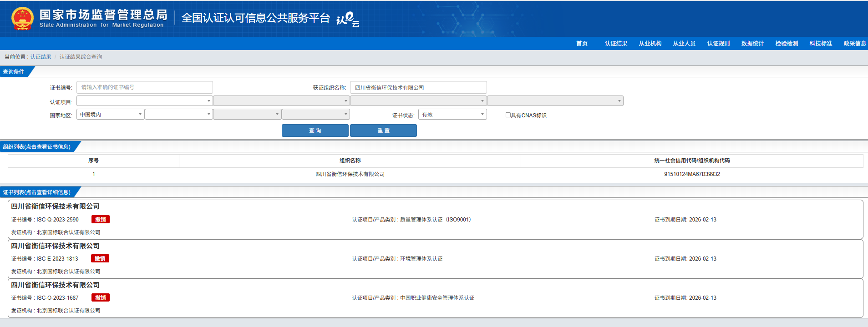Expand the first 认证项目 dropdown

(145, 101)
